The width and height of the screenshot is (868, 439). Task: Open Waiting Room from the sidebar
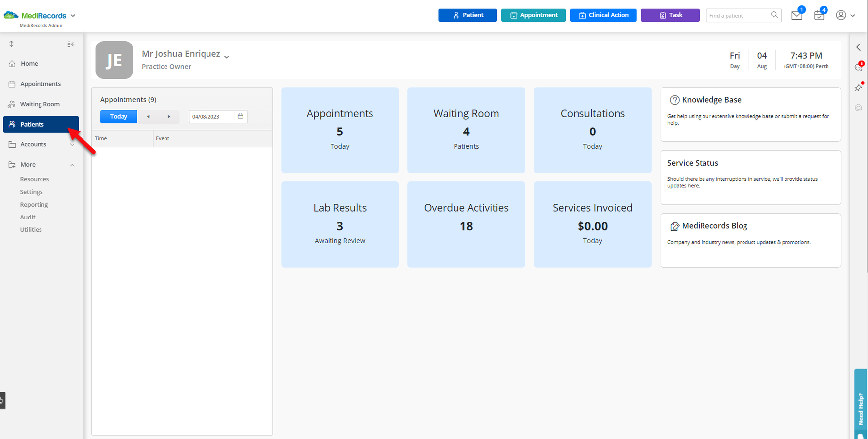pos(41,104)
